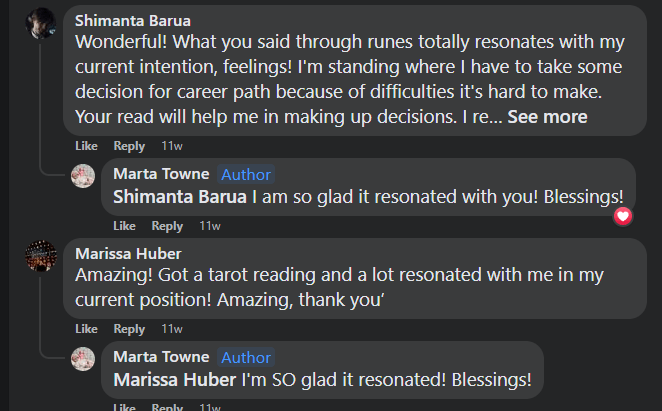Click the heart reaction icon on reply

(x=623, y=216)
